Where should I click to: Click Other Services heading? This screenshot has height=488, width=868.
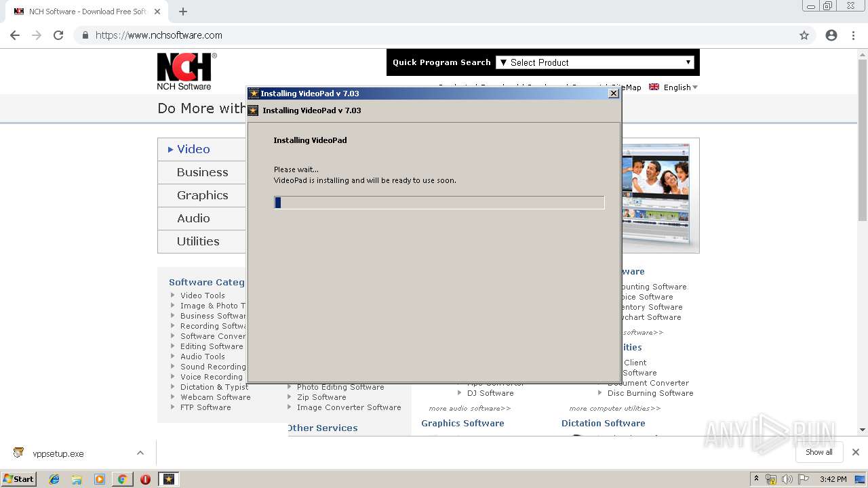click(x=322, y=428)
